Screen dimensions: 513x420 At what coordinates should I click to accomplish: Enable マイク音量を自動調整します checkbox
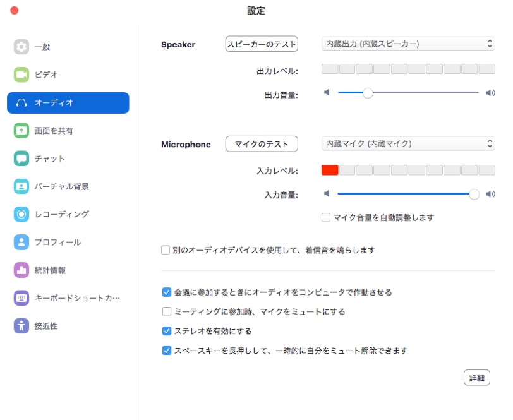point(326,217)
